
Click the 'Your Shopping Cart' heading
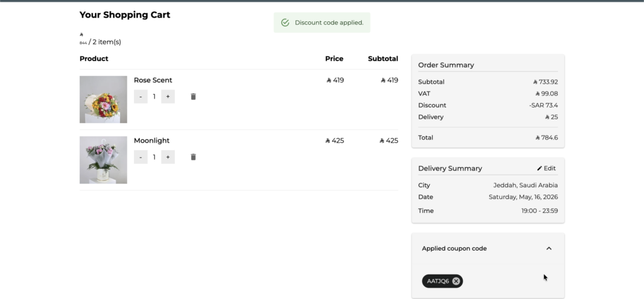[x=125, y=15]
